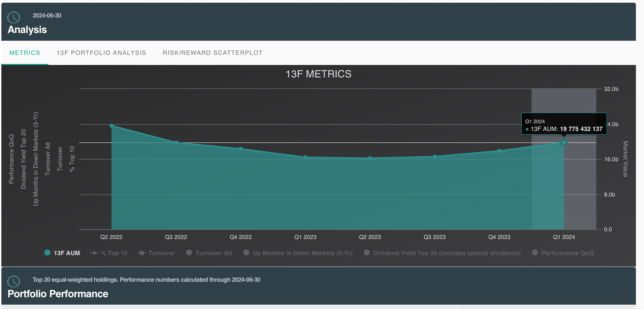This screenshot has height=309, width=644.
Task: Open the 13F Portfolio Analysis tab
Action: click(x=101, y=53)
